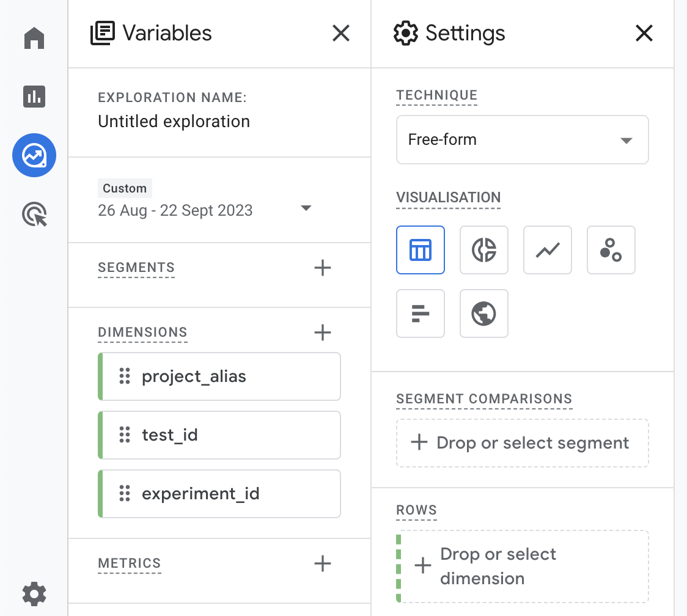Open the Home page in sidebar
The height and width of the screenshot is (616, 687).
34,38
